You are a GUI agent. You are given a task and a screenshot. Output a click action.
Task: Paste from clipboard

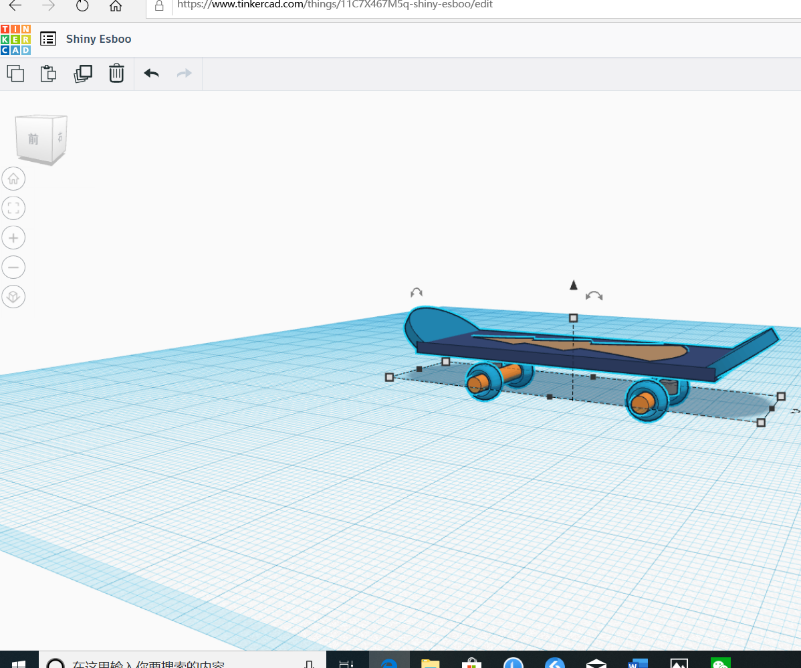tap(48, 74)
